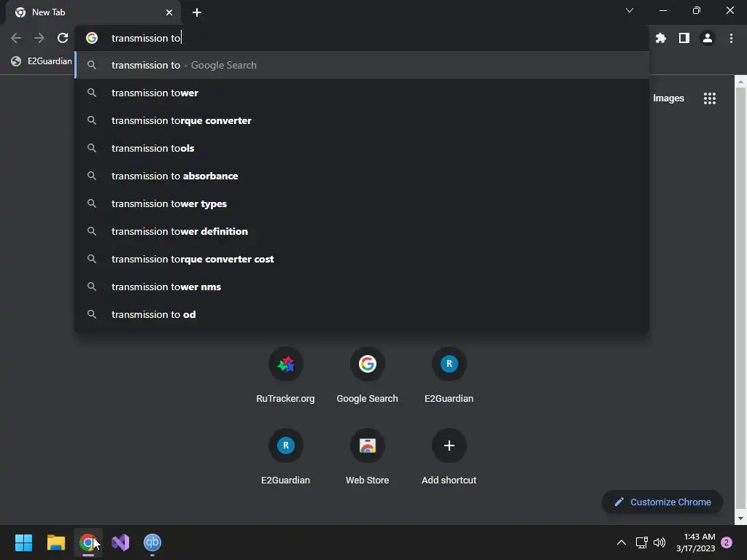
Task: Close the New Tab tab
Action: tap(169, 12)
